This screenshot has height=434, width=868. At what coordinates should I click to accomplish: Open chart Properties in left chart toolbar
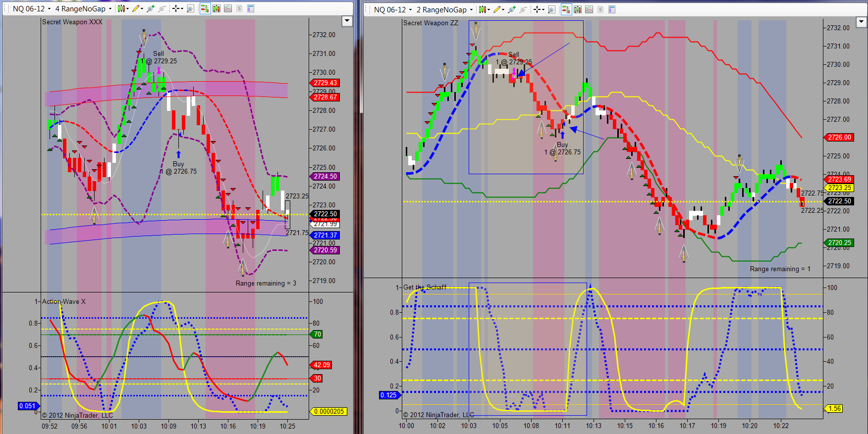[251, 8]
